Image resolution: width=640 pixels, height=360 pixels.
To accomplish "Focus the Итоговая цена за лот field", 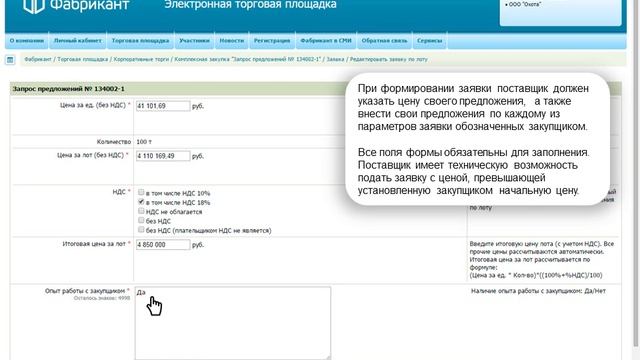I will 163,245.
